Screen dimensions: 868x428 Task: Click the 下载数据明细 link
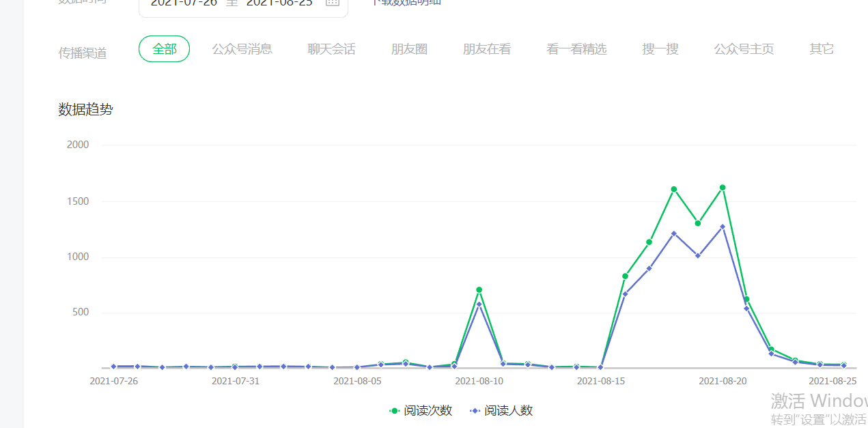coord(406,2)
